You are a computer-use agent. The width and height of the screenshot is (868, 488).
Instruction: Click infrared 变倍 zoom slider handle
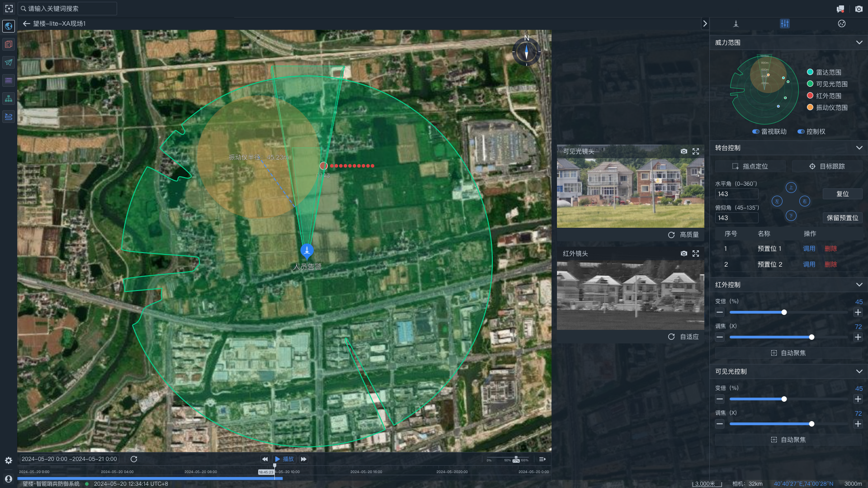(x=784, y=312)
